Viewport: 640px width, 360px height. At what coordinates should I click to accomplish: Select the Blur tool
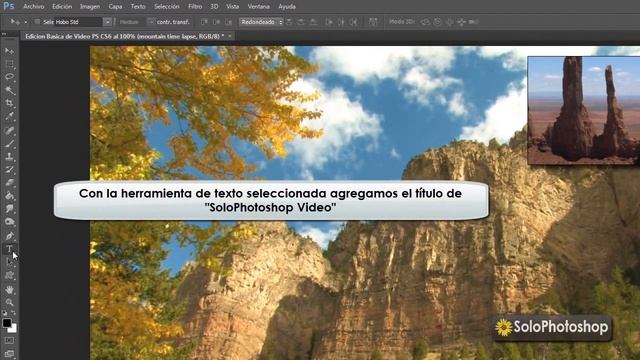(x=9, y=209)
